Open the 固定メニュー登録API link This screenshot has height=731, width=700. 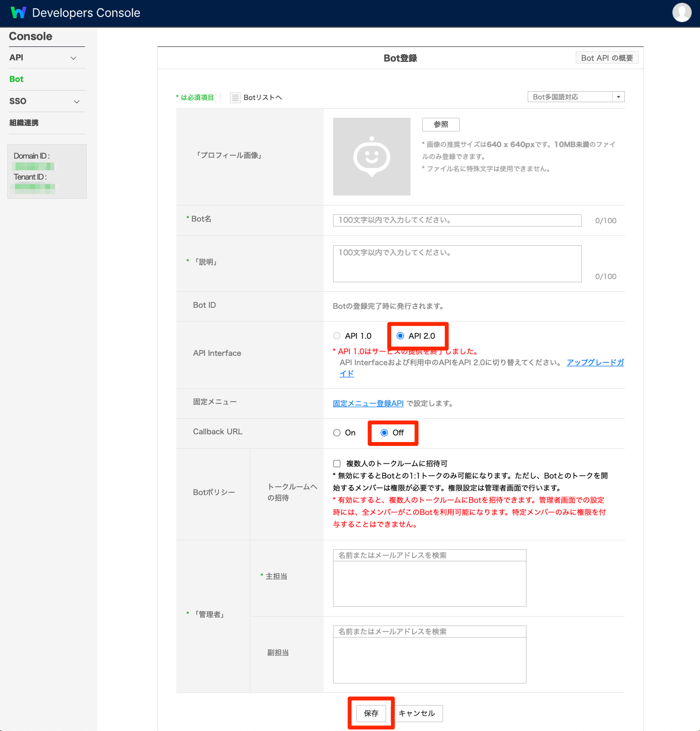point(368,404)
